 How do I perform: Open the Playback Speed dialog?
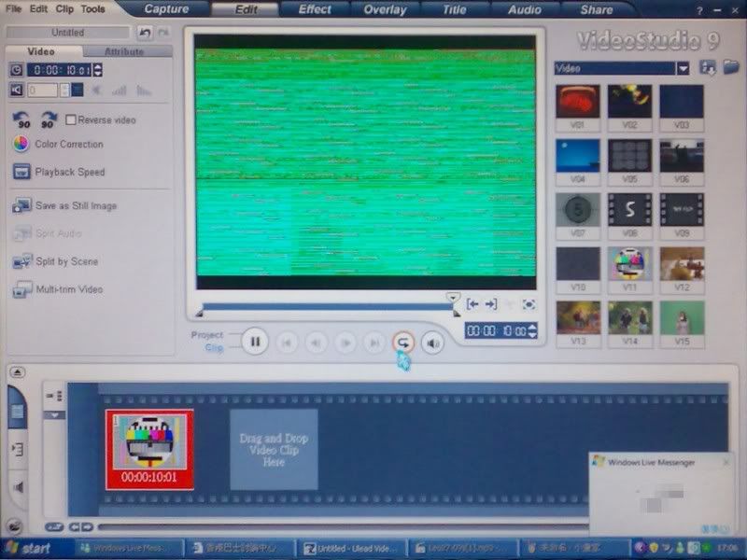(x=59, y=172)
